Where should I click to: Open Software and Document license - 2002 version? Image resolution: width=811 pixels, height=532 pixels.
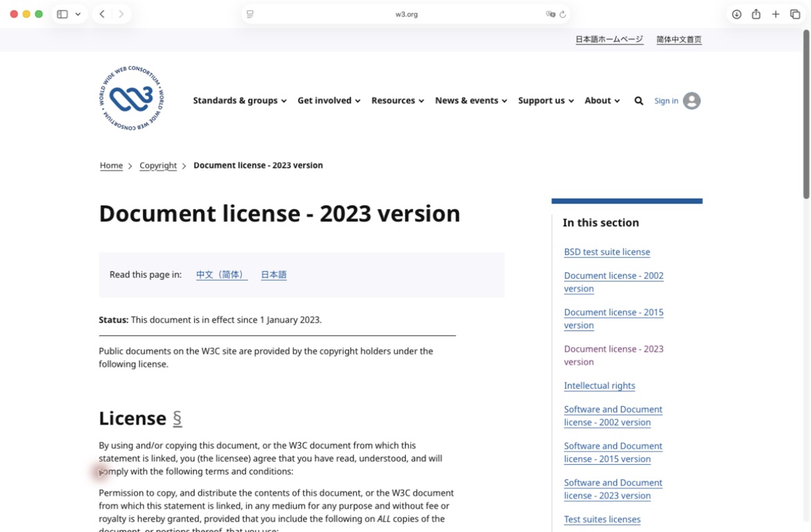point(613,416)
